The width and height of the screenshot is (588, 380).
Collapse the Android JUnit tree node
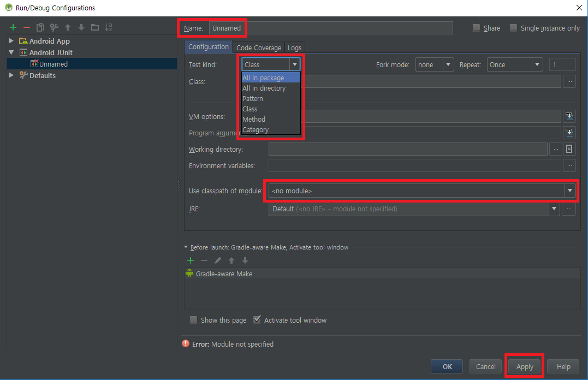click(11, 52)
